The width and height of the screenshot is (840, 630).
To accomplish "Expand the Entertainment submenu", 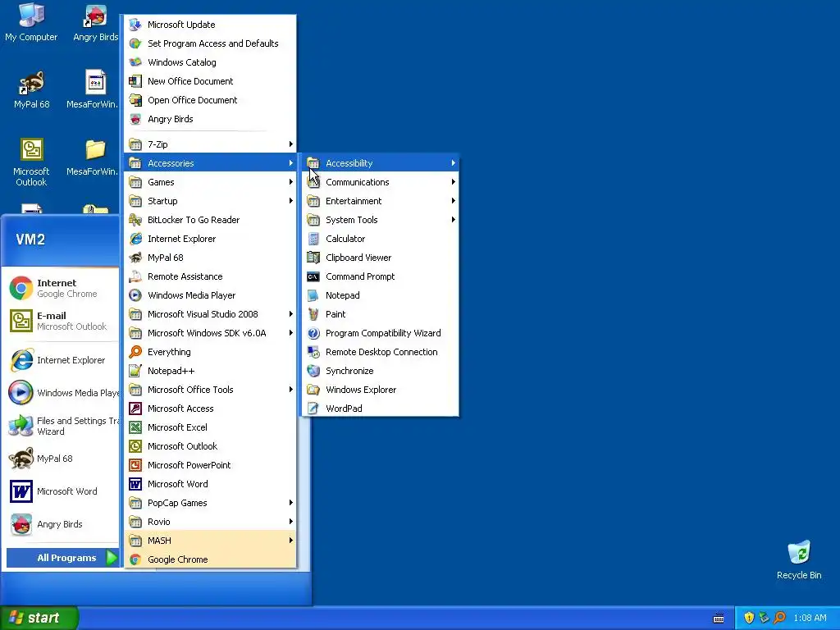I will coord(380,201).
